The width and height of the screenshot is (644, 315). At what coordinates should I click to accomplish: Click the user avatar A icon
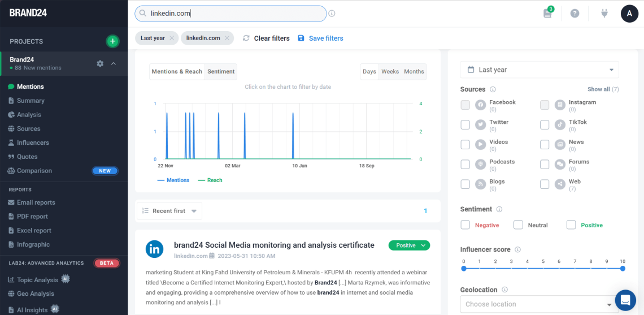[629, 13]
